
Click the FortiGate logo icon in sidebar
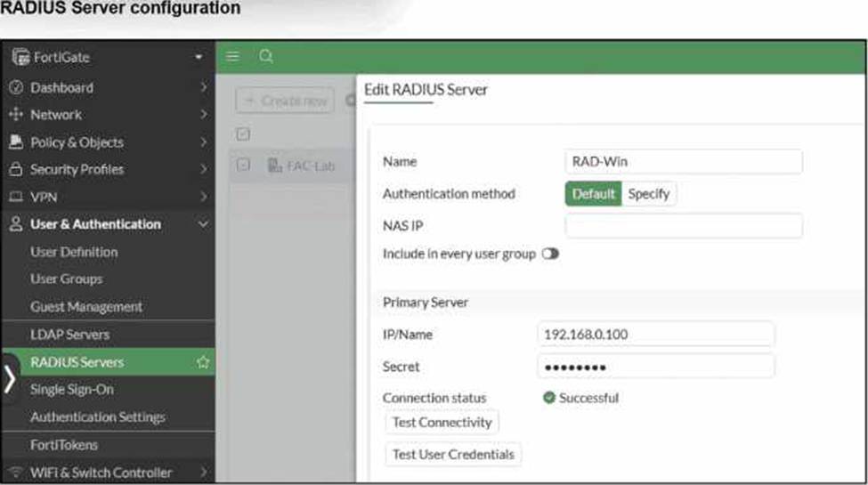pos(17,58)
